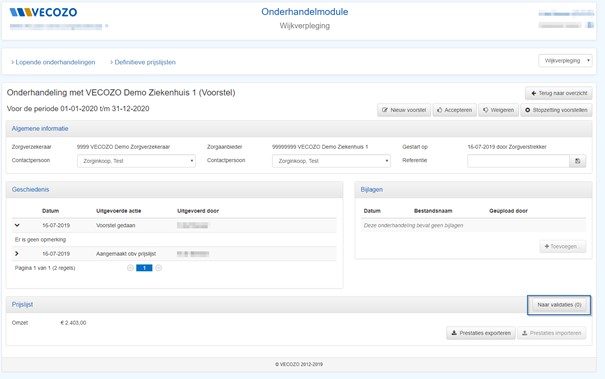Click Terug naar overzicht button
The image size is (605, 379).
(x=559, y=93)
